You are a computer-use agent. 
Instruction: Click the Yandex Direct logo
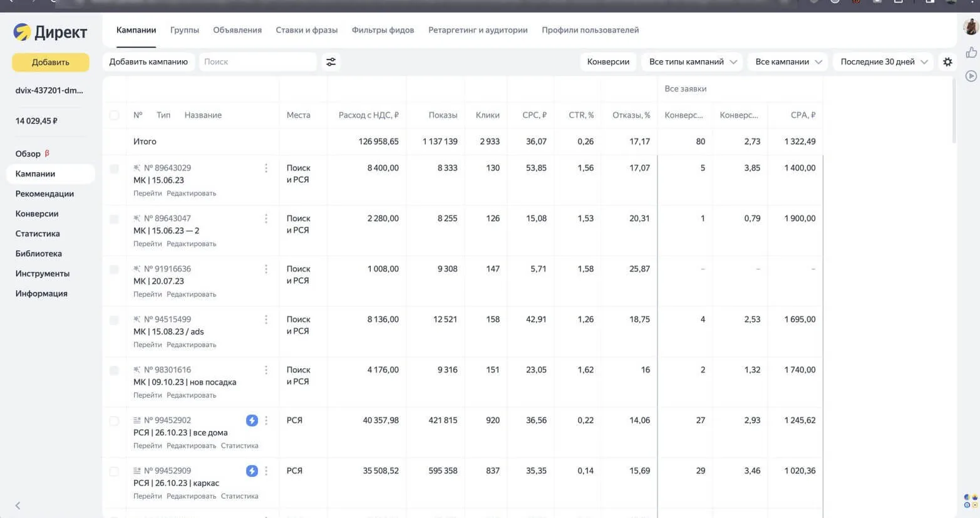[50, 32]
